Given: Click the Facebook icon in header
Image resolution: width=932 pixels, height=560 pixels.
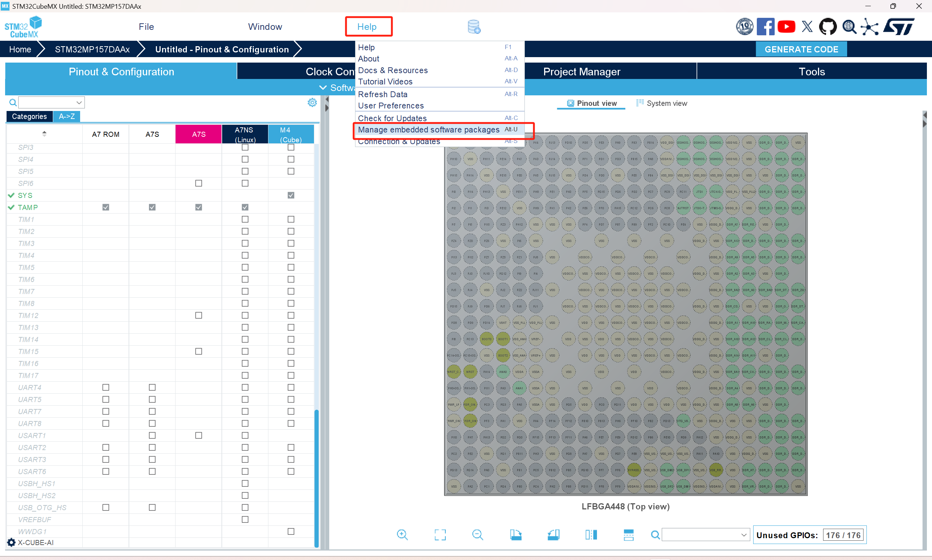Looking at the screenshot, I should click(765, 27).
